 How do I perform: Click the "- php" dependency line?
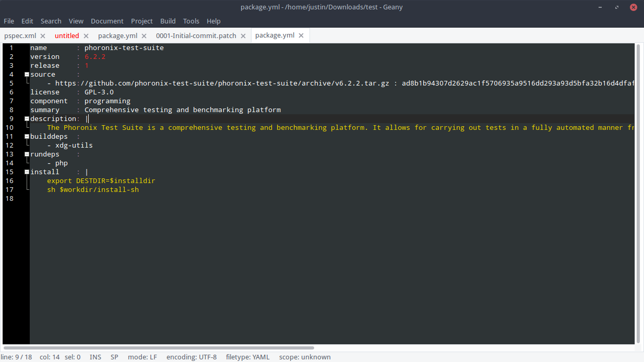click(x=57, y=163)
